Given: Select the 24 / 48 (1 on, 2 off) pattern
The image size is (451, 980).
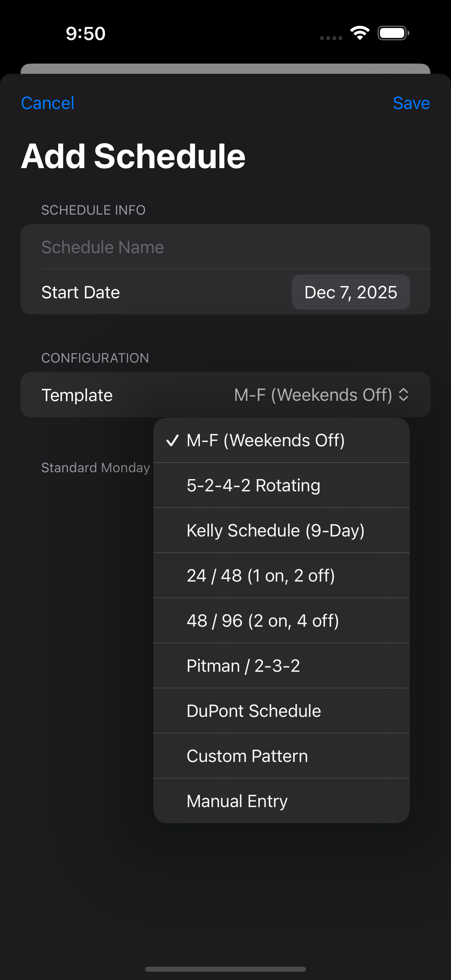Looking at the screenshot, I should [x=261, y=575].
